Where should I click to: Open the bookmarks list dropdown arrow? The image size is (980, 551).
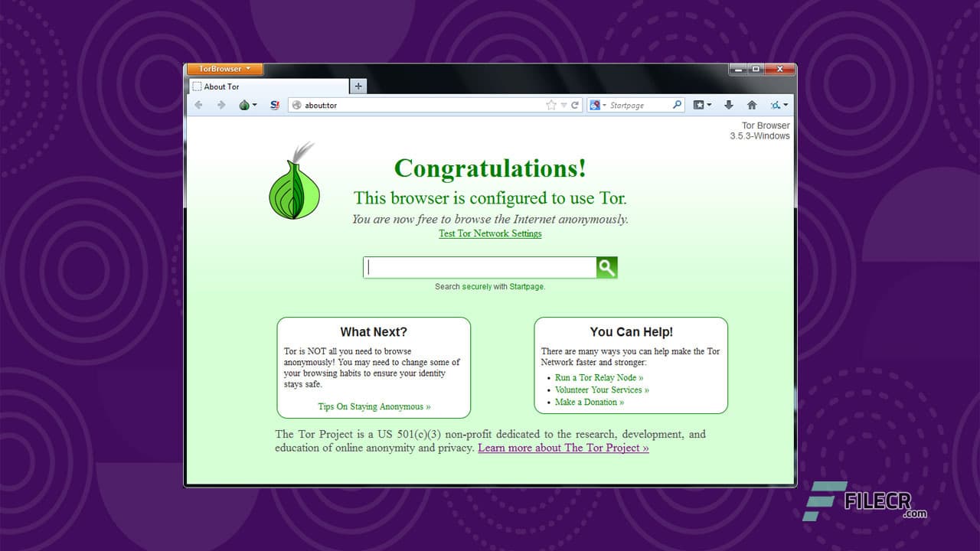(x=709, y=105)
